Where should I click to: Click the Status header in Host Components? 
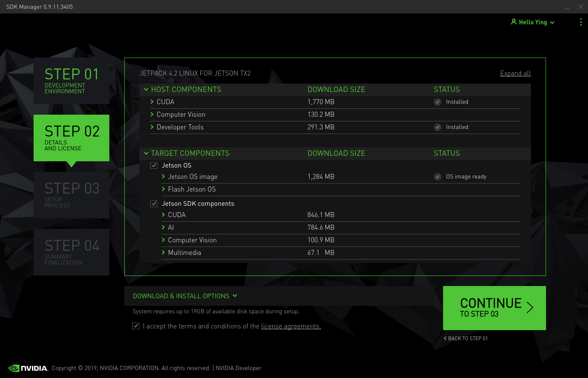pyautogui.click(x=447, y=89)
